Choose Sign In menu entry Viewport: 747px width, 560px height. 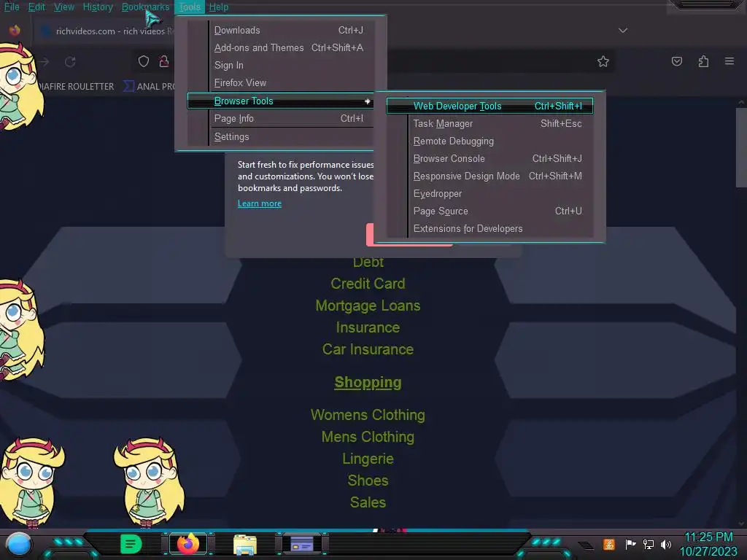(x=280, y=65)
